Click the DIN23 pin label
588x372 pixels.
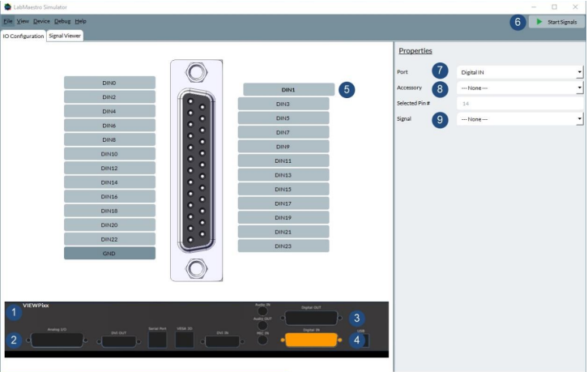[x=283, y=246]
